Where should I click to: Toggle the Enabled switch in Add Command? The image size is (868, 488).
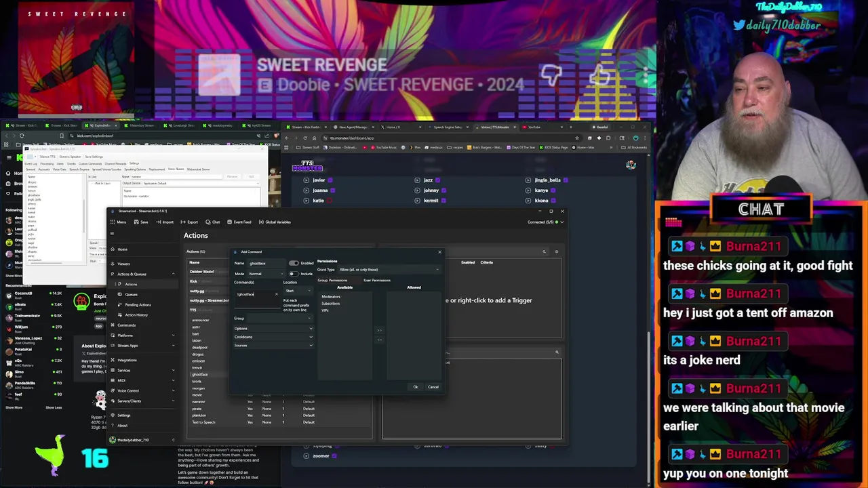pyautogui.click(x=294, y=263)
